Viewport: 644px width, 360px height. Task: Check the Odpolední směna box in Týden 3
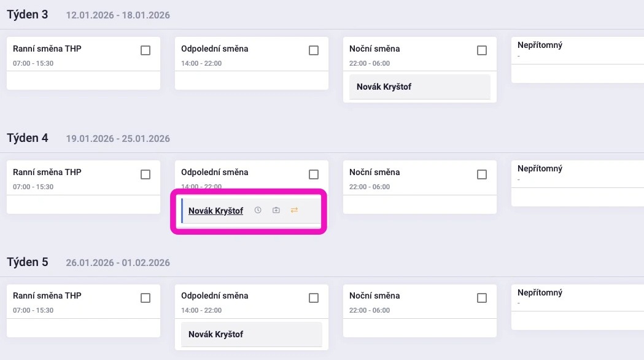click(314, 50)
